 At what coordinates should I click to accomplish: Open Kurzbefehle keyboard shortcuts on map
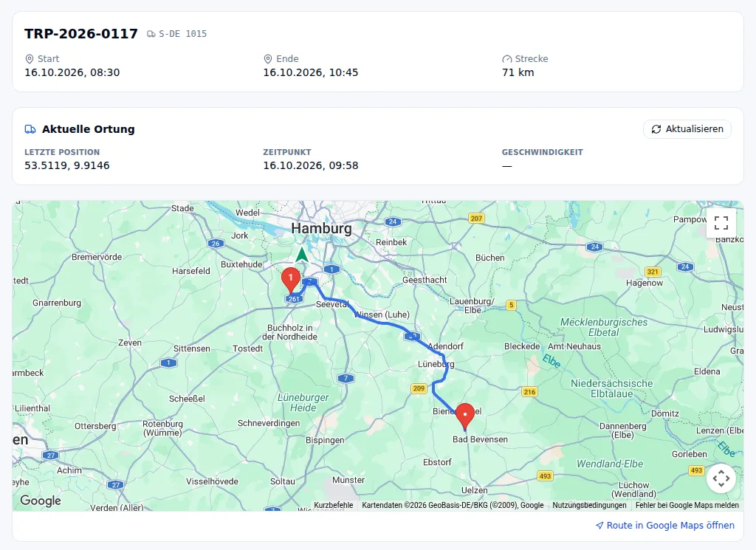tap(333, 505)
